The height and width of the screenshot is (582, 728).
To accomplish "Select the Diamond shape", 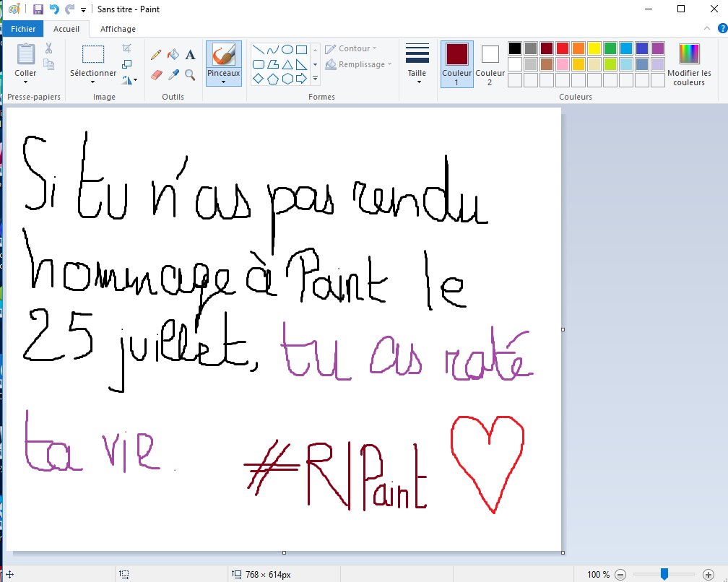I will point(259,79).
